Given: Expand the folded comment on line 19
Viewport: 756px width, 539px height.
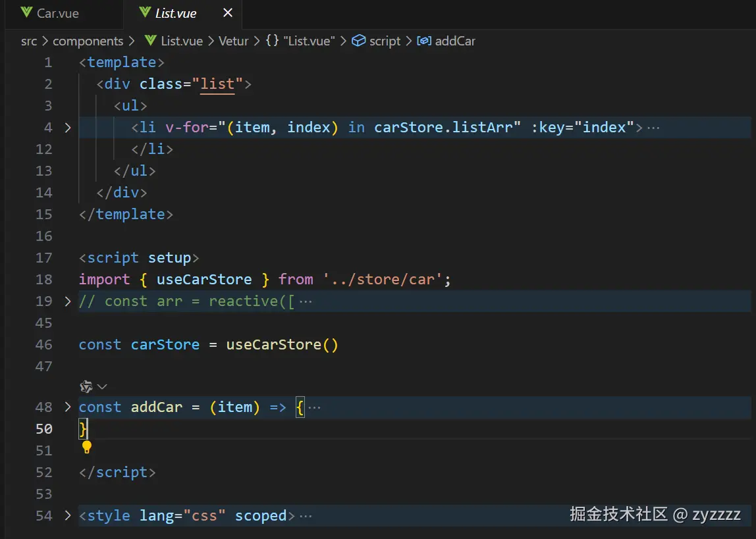Looking at the screenshot, I should click(x=67, y=301).
